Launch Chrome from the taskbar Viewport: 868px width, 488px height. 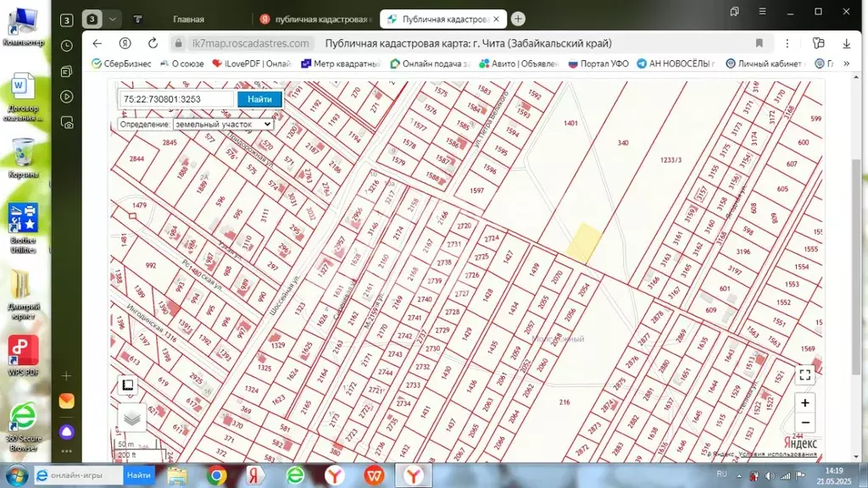coord(216,475)
